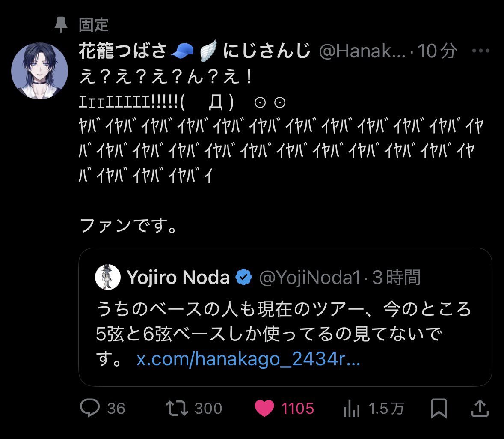Click the blue cap emoji in name

click(x=183, y=51)
